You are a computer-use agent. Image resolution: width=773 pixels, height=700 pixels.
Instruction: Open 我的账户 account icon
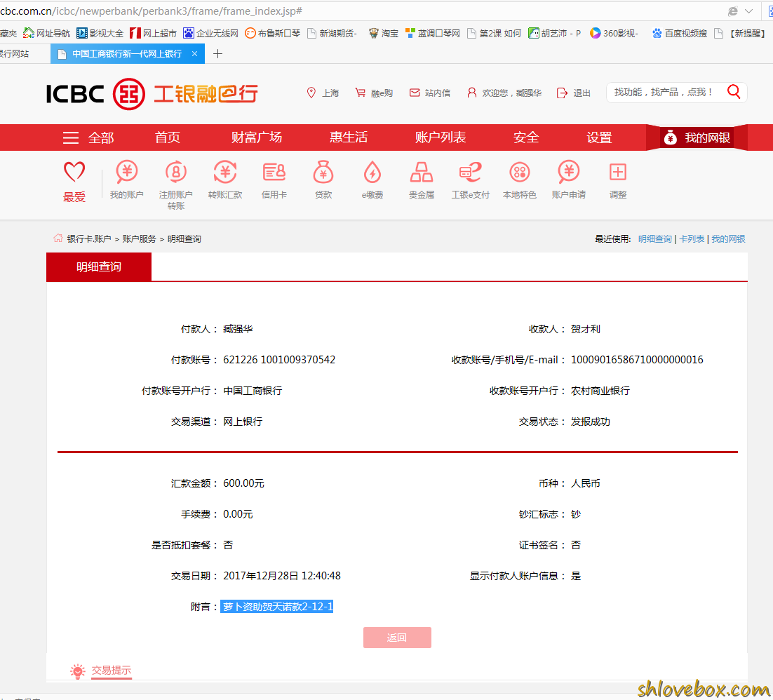point(127,172)
